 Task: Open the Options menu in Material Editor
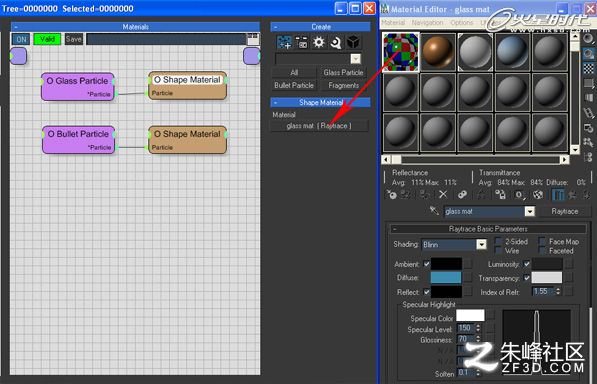coord(461,23)
